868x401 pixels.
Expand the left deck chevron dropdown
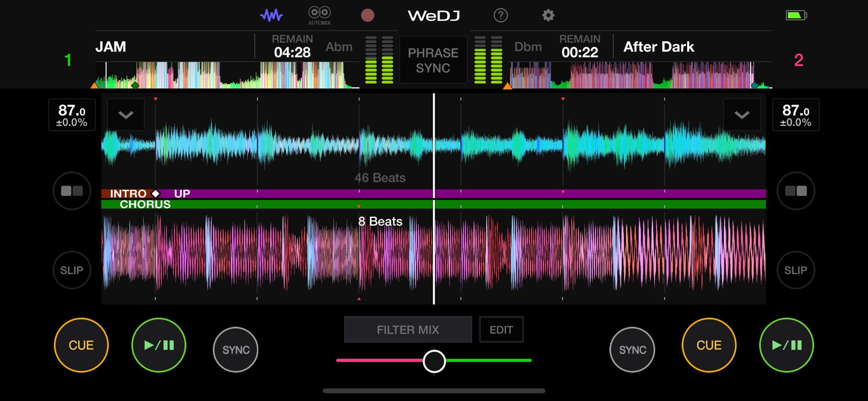tap(126, 115)
